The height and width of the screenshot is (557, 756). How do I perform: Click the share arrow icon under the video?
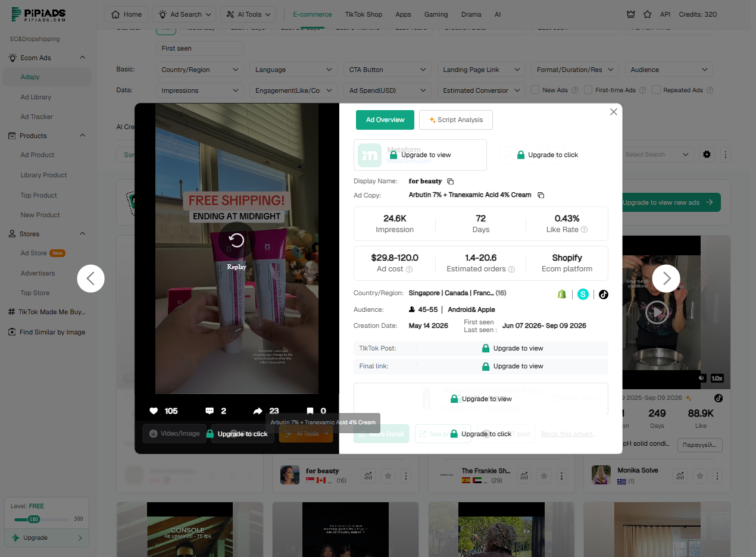click(x=258, y=411)
